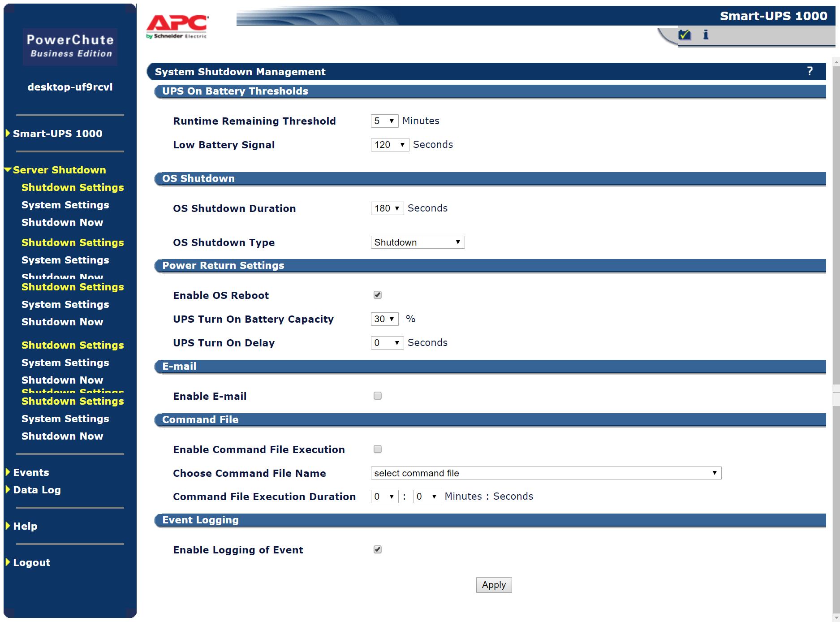Collapse the Server Shutdown sidebar section
Viewport: 840px width, 622px height.
(x=56, y=170)
